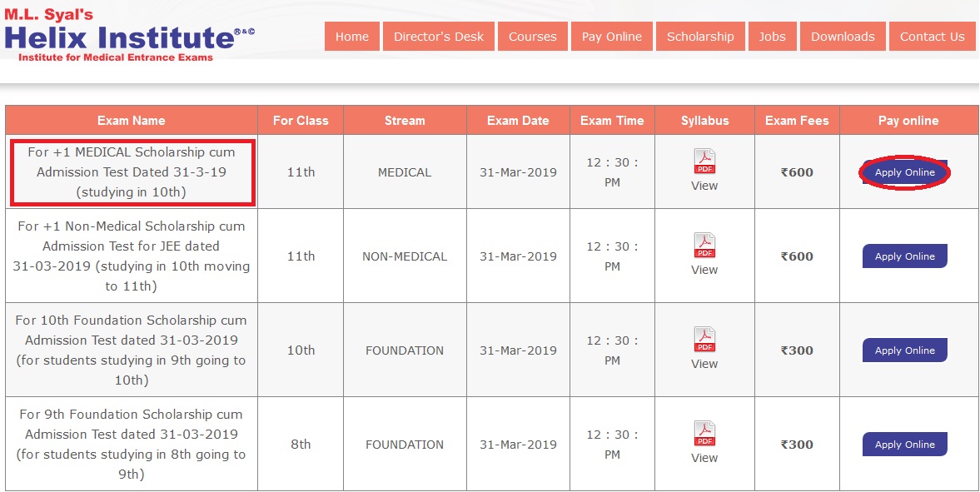This screenshot has height=492, width=980.
Task: Open the Courses menu
Action: click(533, 37)
